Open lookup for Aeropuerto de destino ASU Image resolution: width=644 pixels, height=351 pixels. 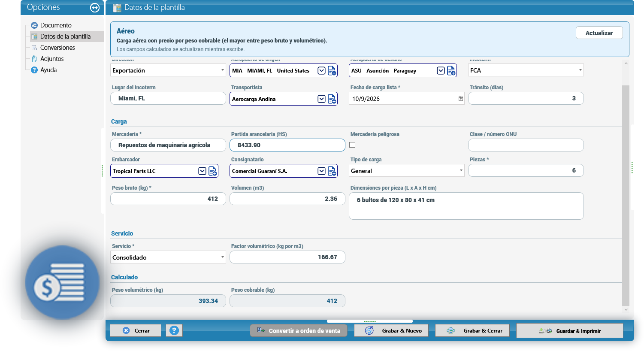click(451, 71)
